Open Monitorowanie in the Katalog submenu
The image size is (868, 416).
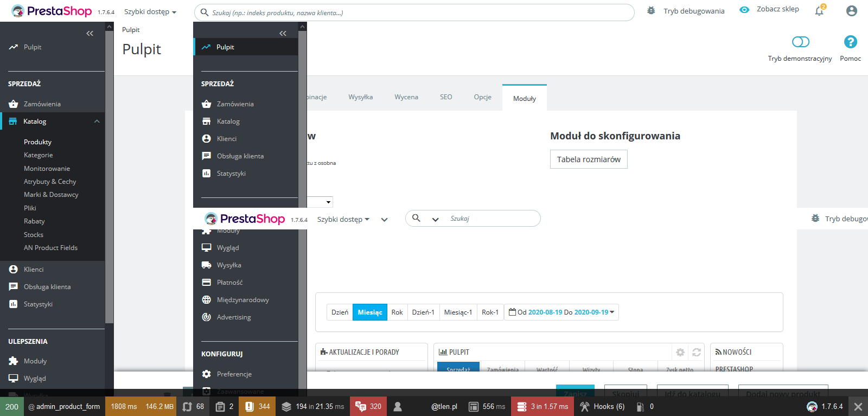coord(47,169)
